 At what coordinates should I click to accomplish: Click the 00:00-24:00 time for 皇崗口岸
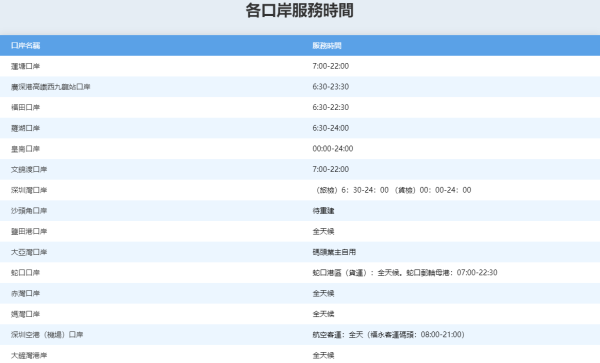333,149
